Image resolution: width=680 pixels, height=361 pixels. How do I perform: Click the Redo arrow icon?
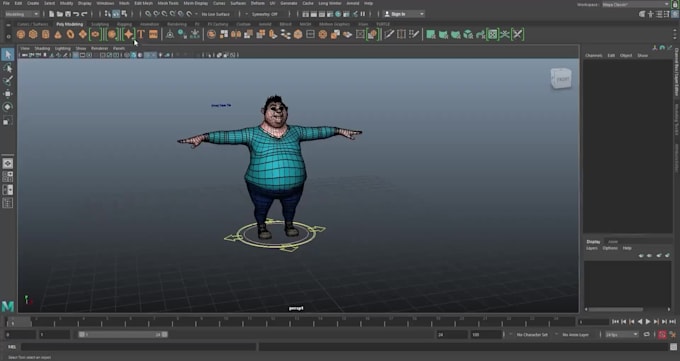coord(85,14)
